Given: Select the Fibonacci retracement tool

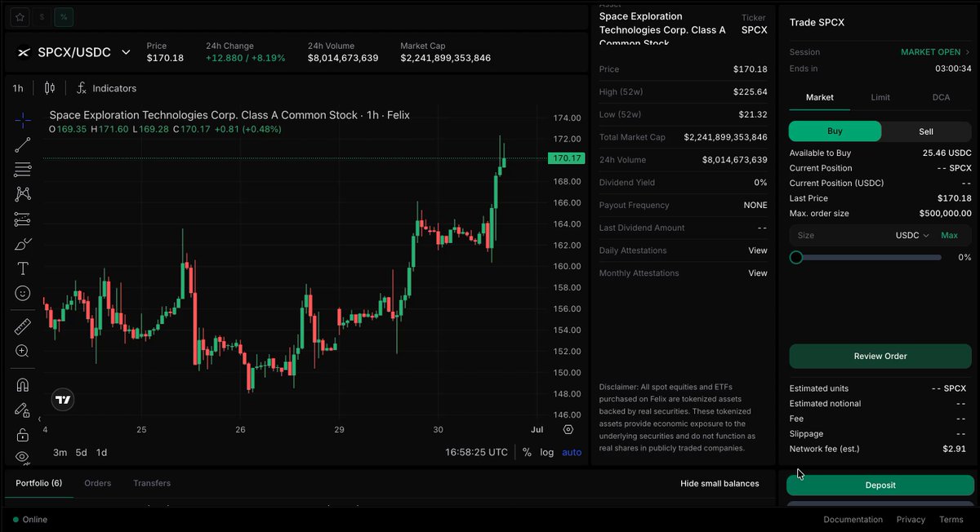Looking at the screenshot, I should [x=23, y=170].
